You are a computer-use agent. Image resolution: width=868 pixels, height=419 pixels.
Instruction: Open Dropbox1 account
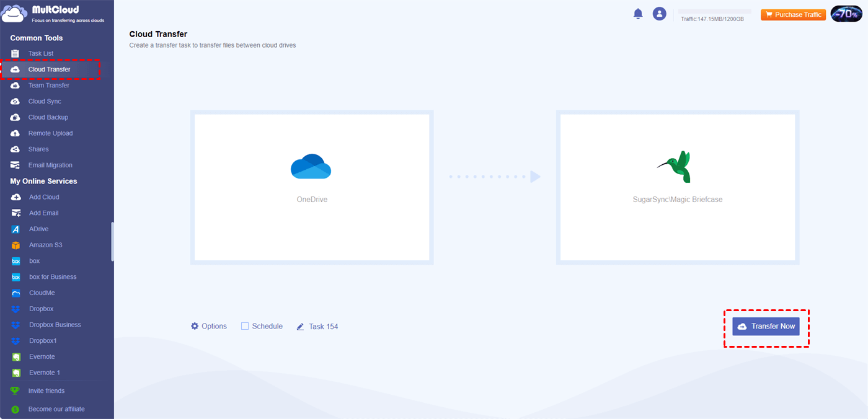pyautogui.click(x=43, y=341)
